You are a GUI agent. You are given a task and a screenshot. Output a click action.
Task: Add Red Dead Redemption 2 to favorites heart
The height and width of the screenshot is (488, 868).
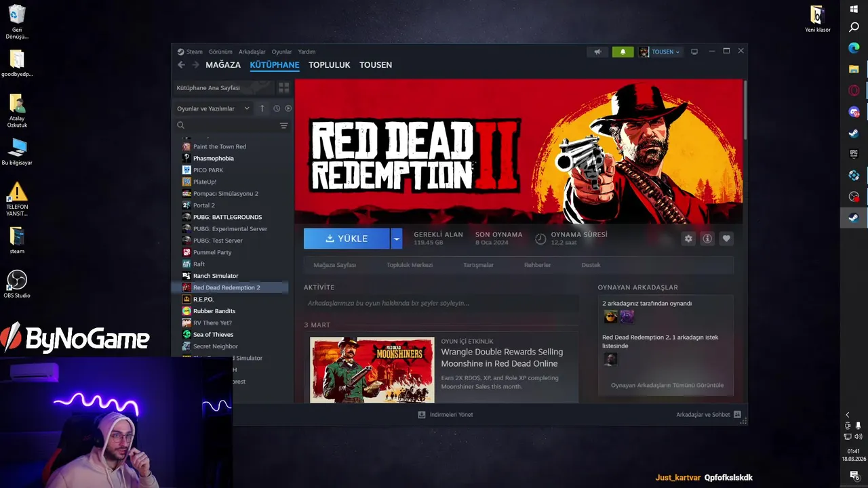click(x=726, y=239)
